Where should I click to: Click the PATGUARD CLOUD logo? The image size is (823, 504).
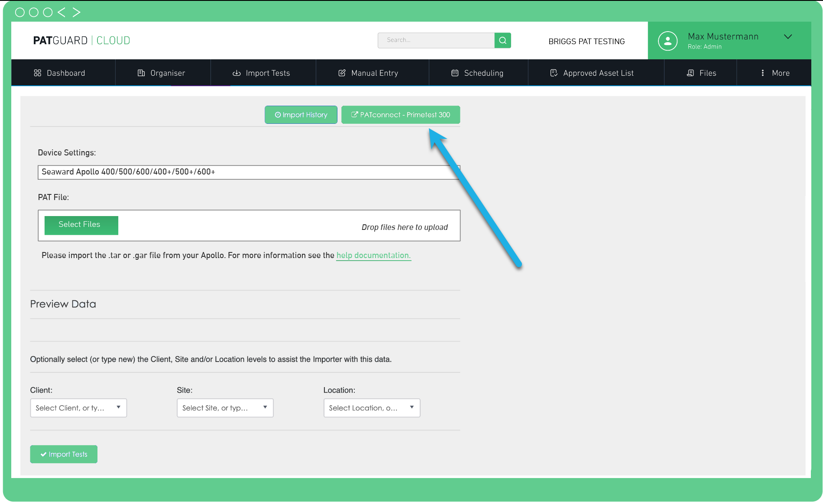[x=82, y=41]
